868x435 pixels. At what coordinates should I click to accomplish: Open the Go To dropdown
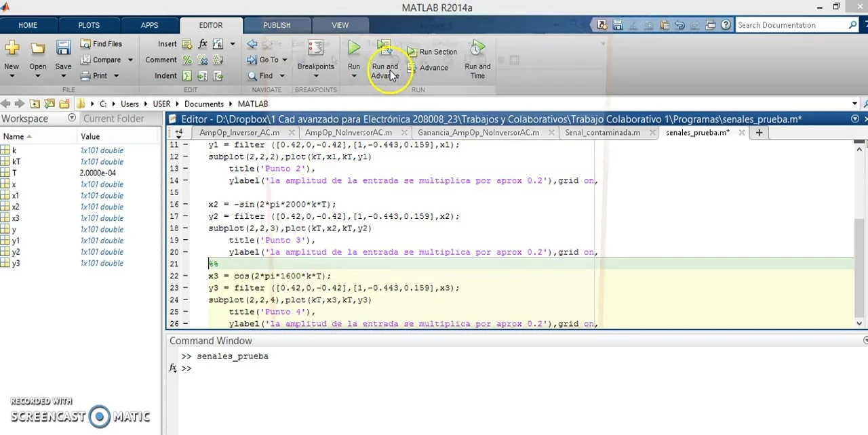click(268, 60)
